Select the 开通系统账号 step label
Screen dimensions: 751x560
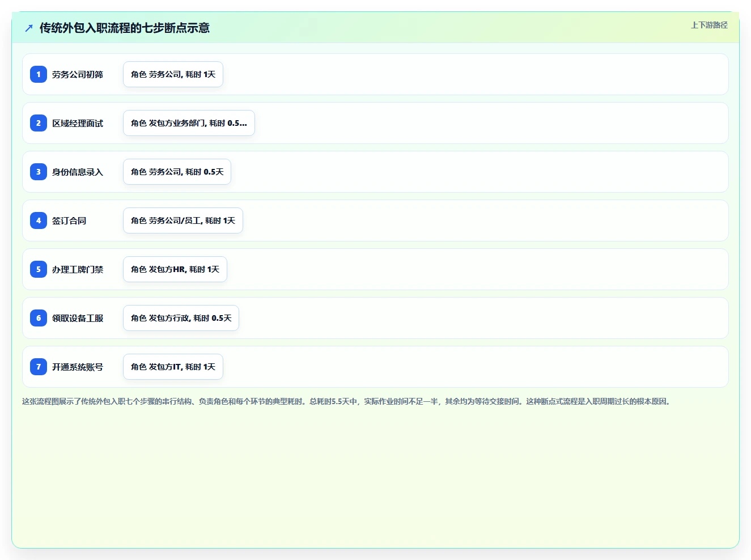78,367
